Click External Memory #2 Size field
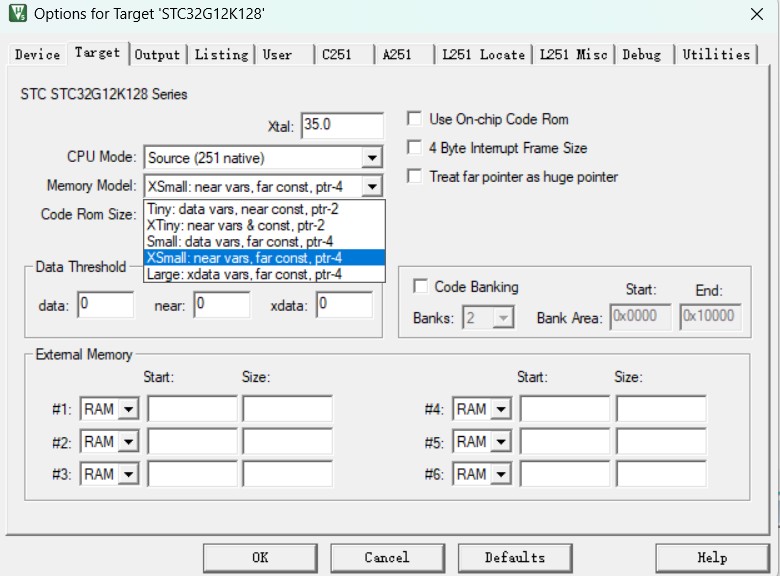Screen dimensions: 780x576 tap(288, 441)
